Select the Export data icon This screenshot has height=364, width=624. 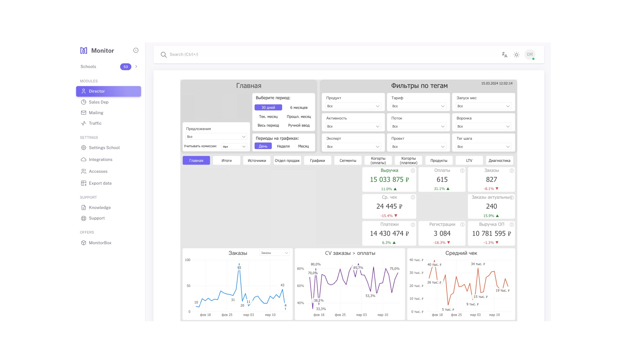pos(83,183)
